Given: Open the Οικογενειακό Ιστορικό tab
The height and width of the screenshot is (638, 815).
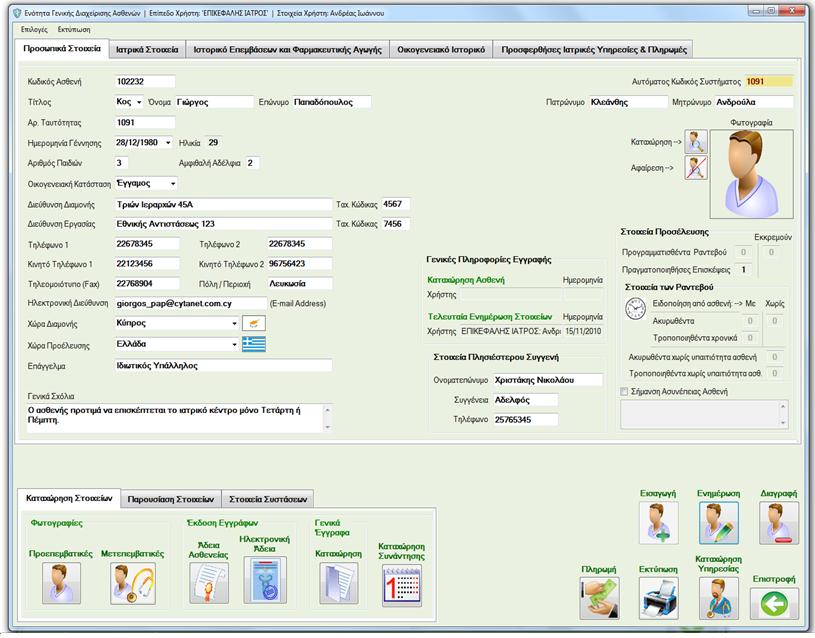Looking at the screenshot, I should point(441,49).
